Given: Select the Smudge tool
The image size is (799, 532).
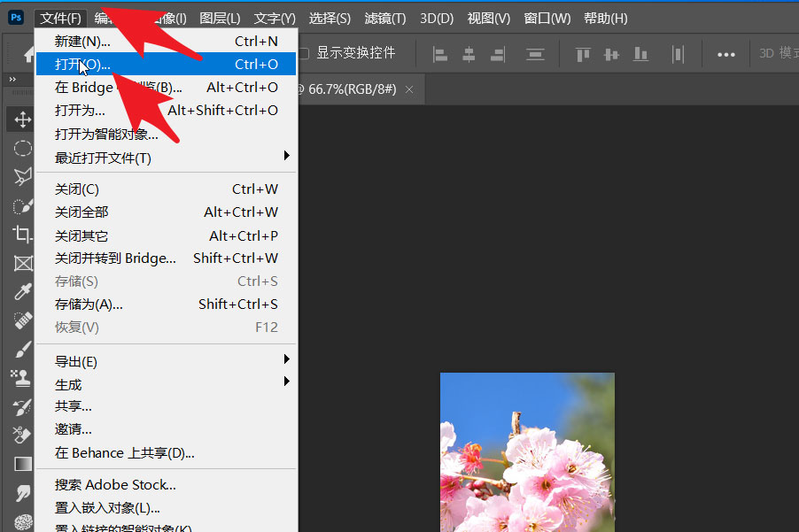Looking at the screenshot, I should click(22, 493).
